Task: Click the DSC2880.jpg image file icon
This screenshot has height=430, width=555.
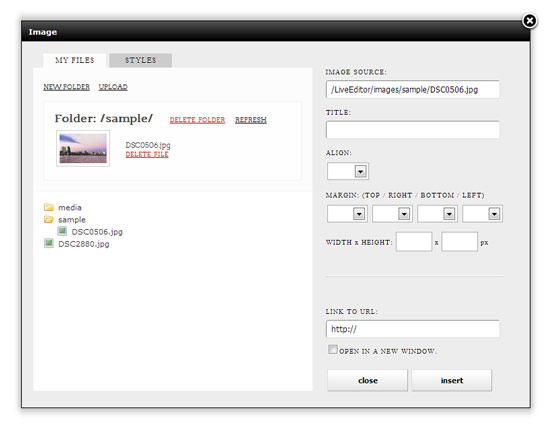Action: point(49,243)
